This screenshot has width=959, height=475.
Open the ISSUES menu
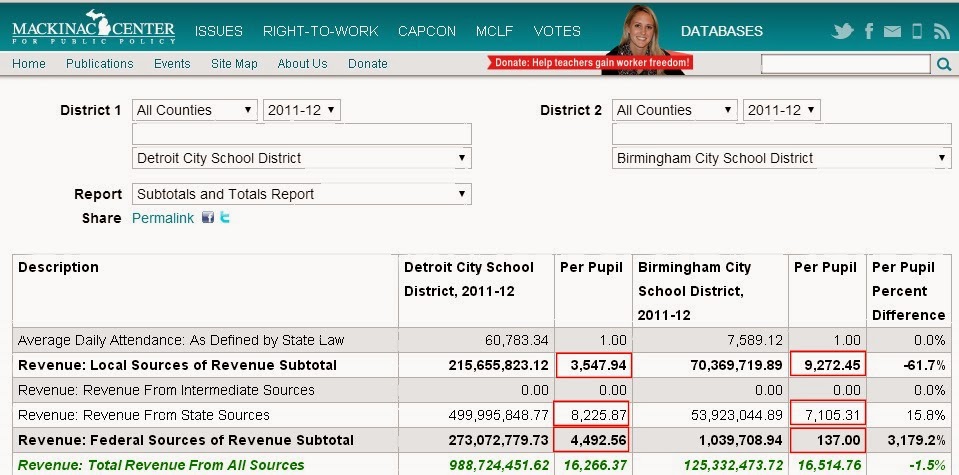pos(218,31)
